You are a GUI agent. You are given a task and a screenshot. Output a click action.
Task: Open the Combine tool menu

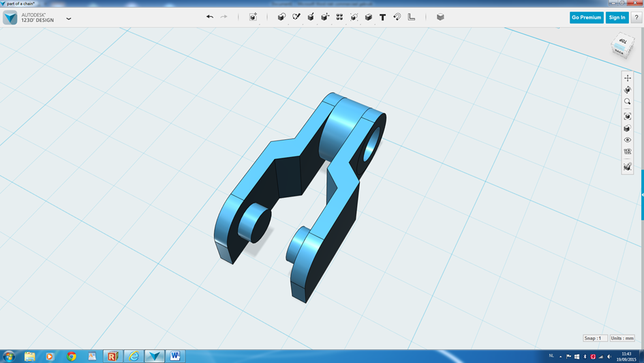(369, 17)
